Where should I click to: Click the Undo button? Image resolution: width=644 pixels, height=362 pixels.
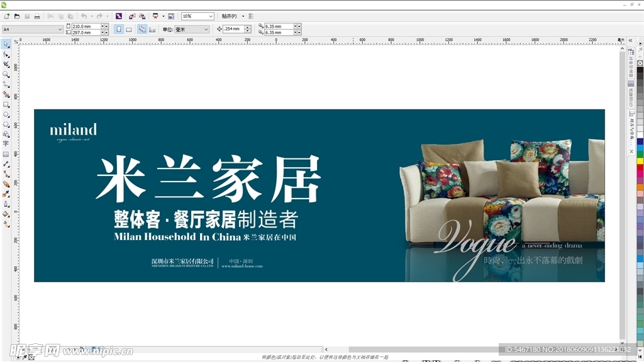click(83, 16)
